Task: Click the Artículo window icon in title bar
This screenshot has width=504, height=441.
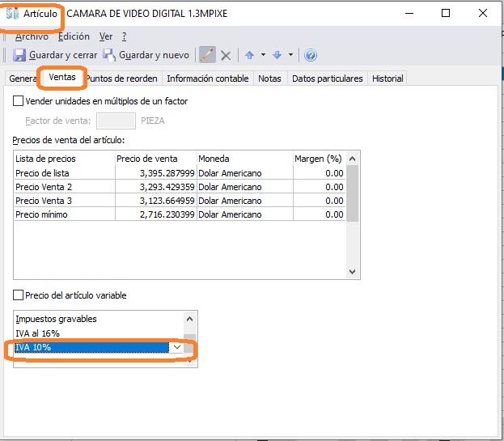Action: [12, 13]
